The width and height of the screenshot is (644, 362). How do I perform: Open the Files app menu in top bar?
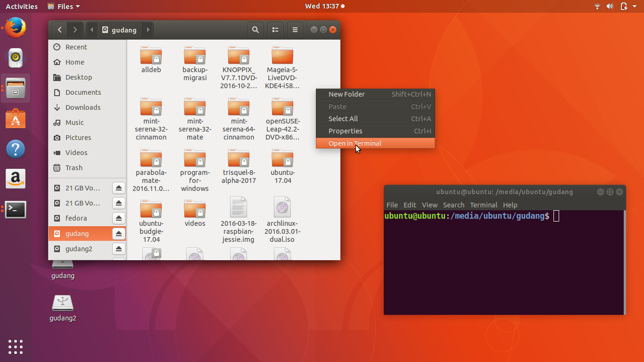coord(64,6)
